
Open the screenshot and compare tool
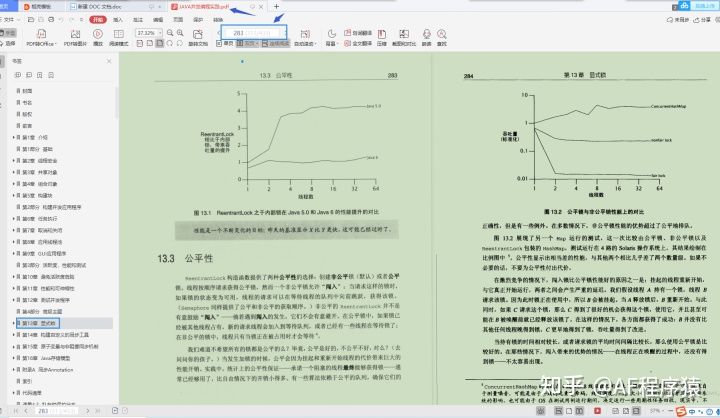coord(404,37)
